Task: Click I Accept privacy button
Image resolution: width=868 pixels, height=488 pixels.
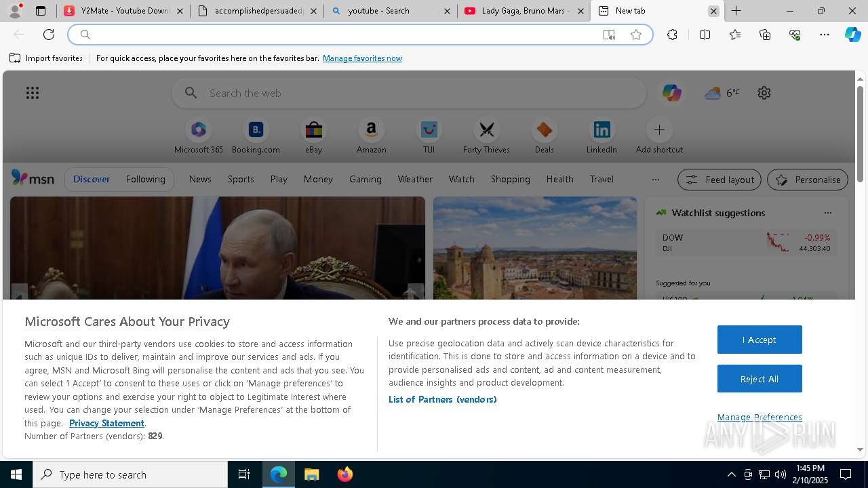Action: [759, 340]
